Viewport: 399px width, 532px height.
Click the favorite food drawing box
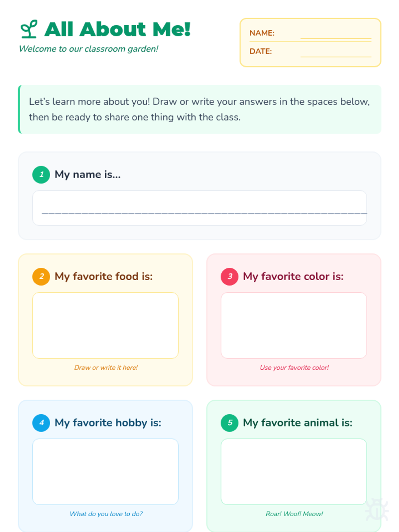pyautogui.click(x=105, y=326)
